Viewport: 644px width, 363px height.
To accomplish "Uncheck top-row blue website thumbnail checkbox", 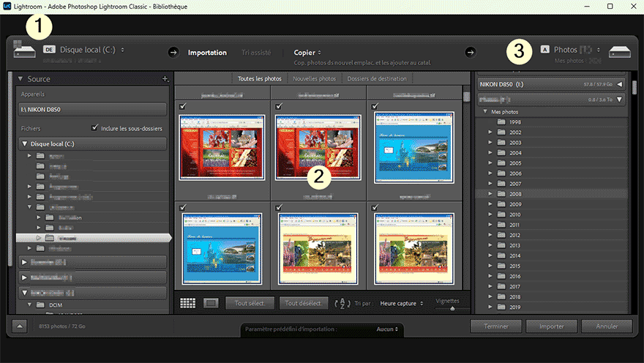I will (375, 106).
